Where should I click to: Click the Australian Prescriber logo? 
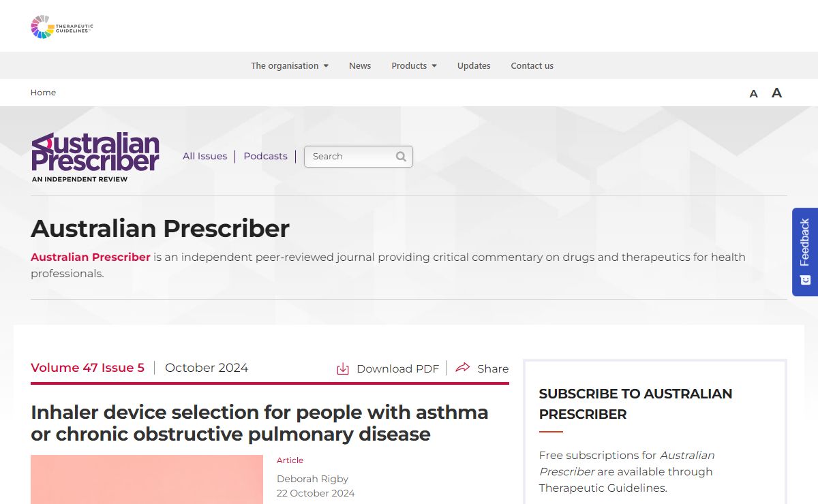95,156
